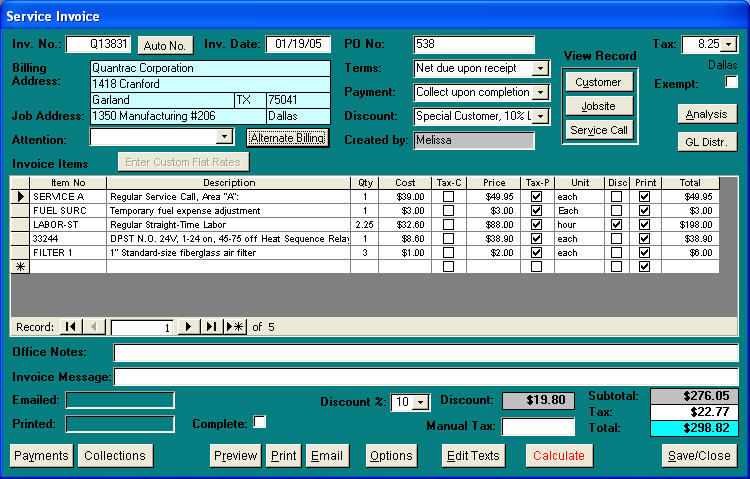Expand the Payment method dropdown

click(540, 93)
